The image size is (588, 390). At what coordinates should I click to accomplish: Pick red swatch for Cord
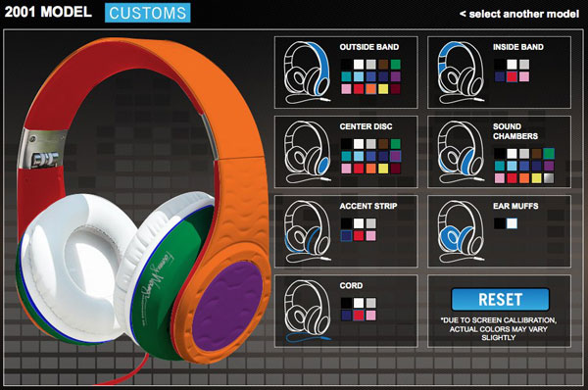tap(359, 316)
